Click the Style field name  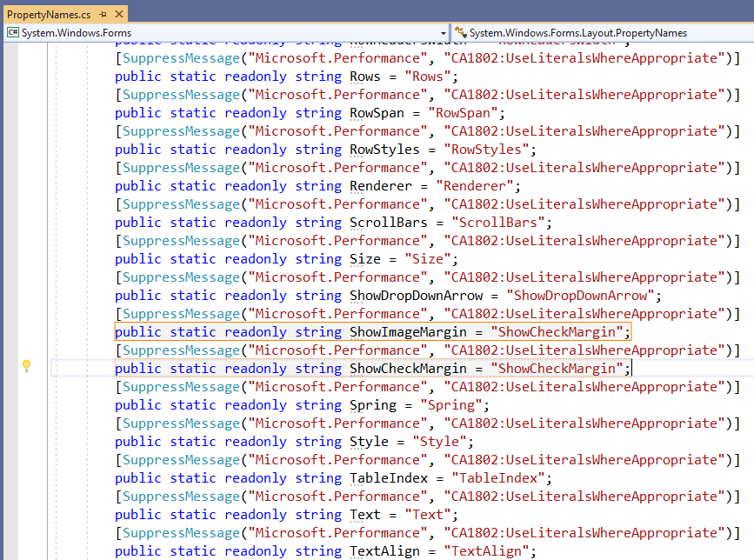[x=369, y=441]
